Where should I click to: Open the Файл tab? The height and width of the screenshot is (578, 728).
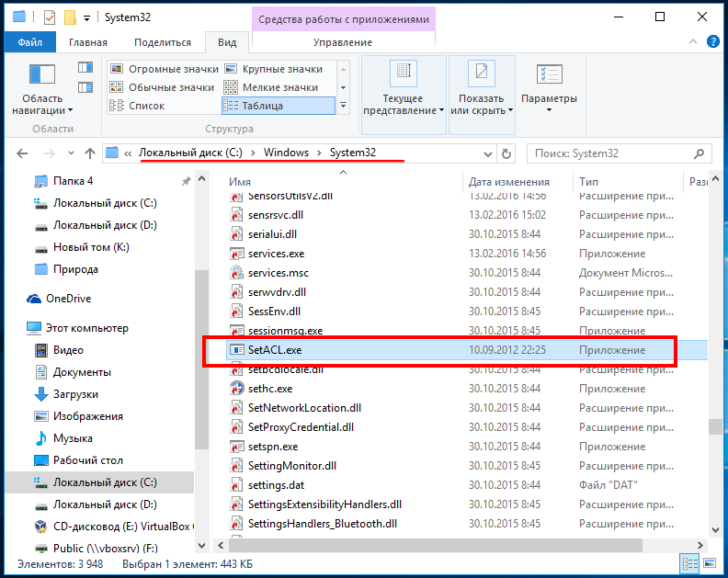click(x=30, y=42)
